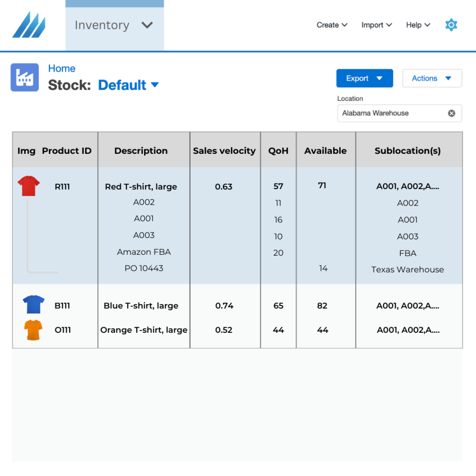476x476 pixels.
Task: Open the Create menu
Action: [x=331, y=25]
